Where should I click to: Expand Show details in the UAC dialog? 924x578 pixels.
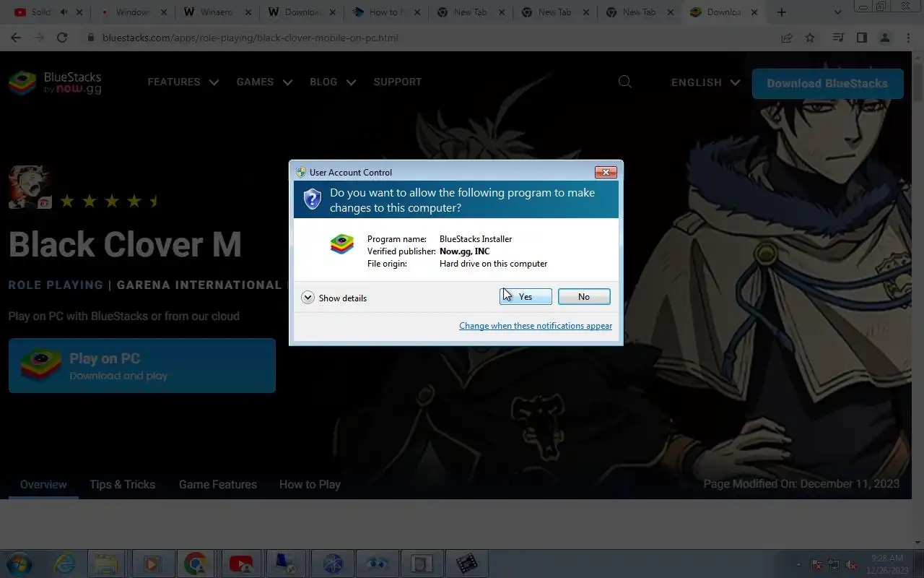[334, 298]
